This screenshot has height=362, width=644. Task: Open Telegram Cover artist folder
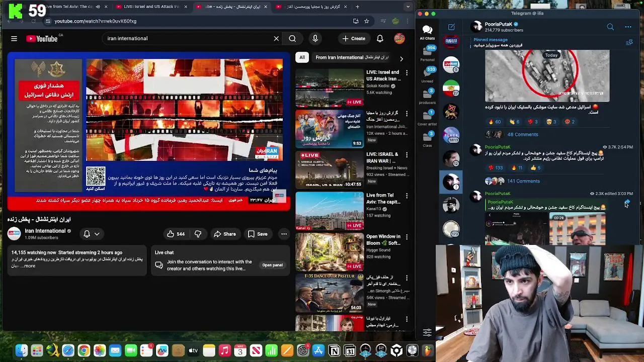pos(427,118)
